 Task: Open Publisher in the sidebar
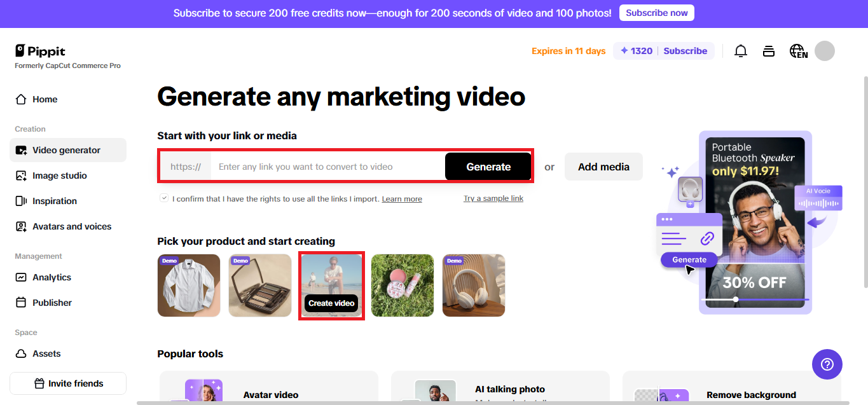click(x=68, y=303)
